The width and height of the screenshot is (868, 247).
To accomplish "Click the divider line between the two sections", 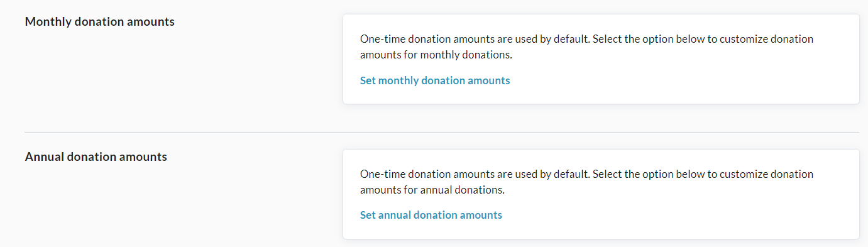I will 442,132.
